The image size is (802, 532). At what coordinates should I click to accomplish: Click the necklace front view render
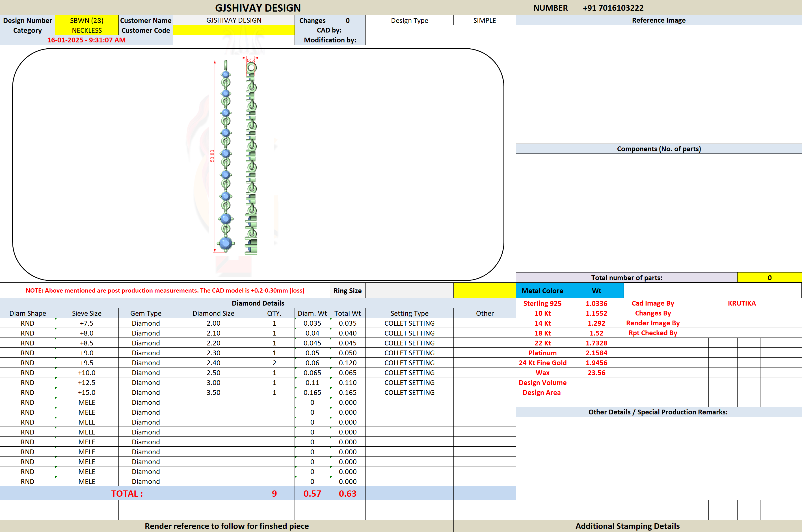tap(226, 156)
